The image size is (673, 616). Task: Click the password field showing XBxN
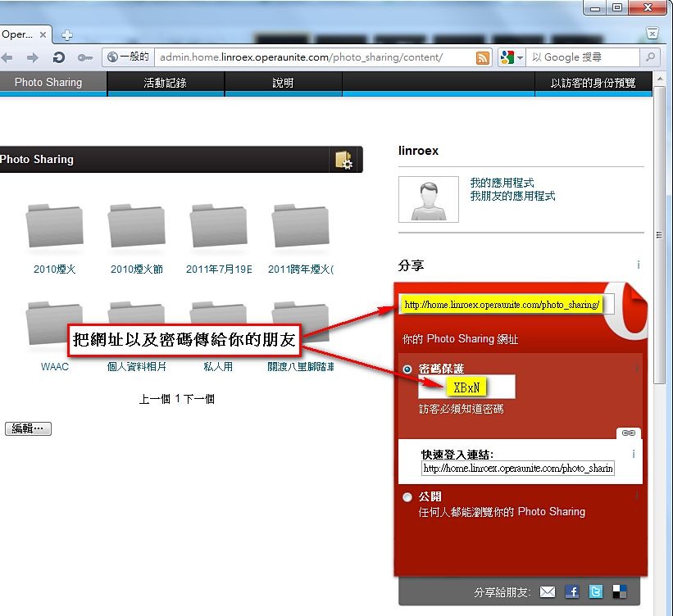coord(466,387)
